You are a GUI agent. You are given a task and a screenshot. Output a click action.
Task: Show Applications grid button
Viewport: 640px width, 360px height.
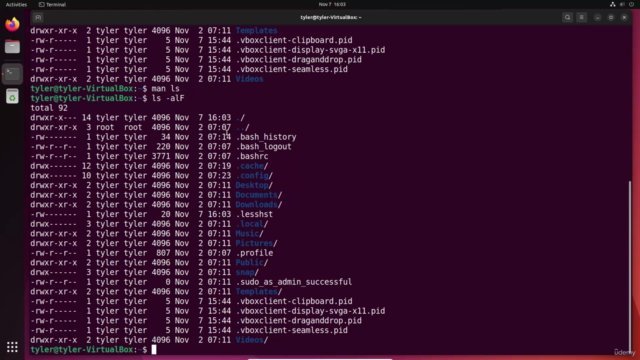pos(12,347)
